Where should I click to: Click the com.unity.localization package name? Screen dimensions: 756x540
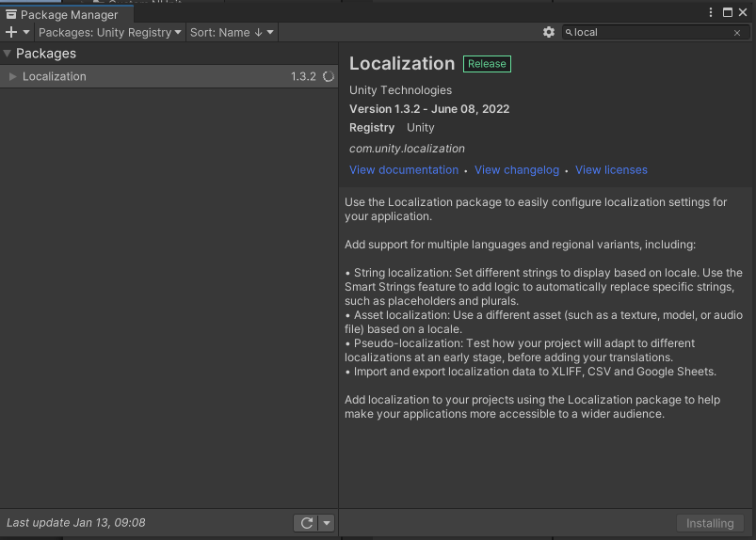(407, 149)
